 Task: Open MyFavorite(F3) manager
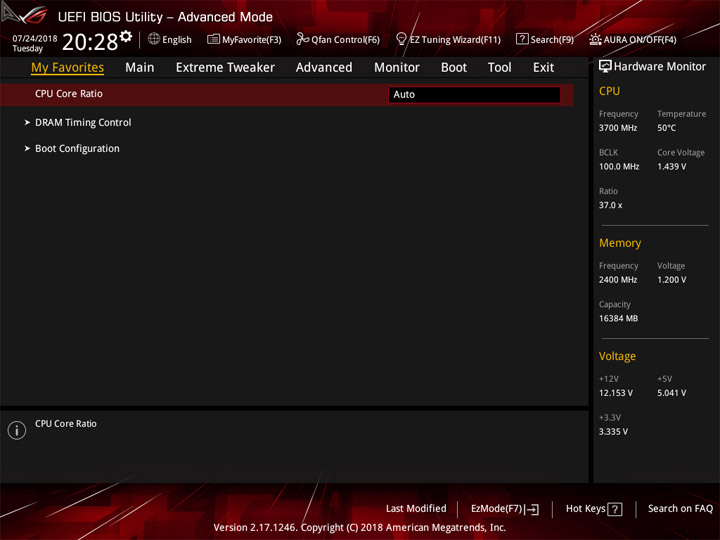click(x=252, y=40)
